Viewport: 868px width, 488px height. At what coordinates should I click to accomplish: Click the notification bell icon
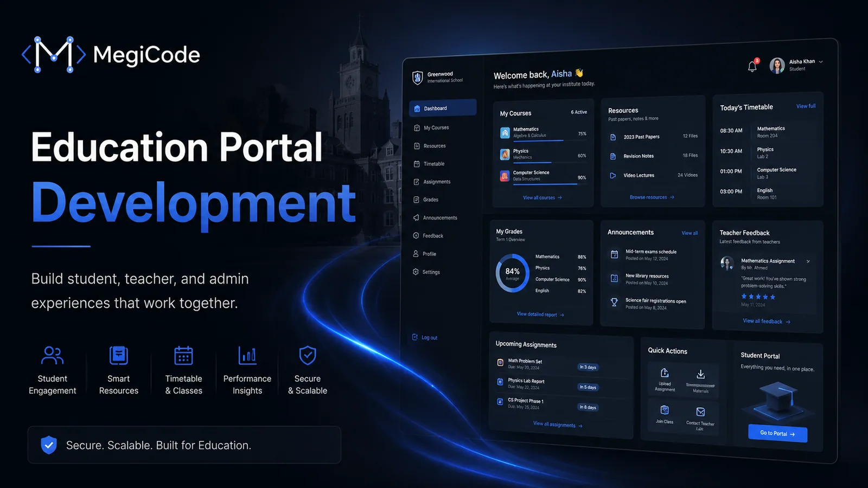coord(752,66)
